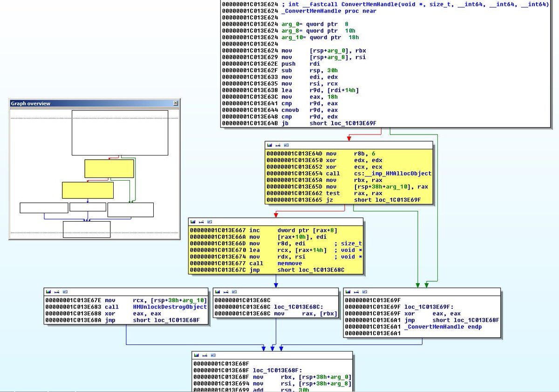Select the memmove call operand

click(289, 263)
